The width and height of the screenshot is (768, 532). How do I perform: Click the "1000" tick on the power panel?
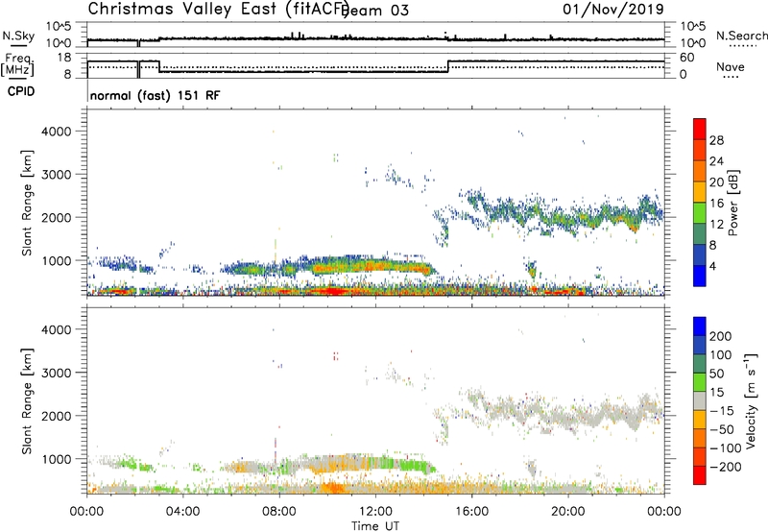click(57, 260)
